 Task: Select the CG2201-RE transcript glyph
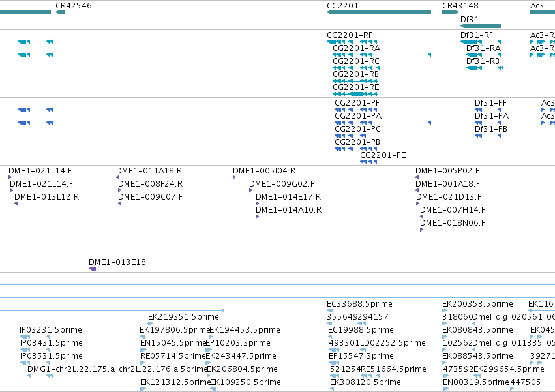[x=355, y=94]
